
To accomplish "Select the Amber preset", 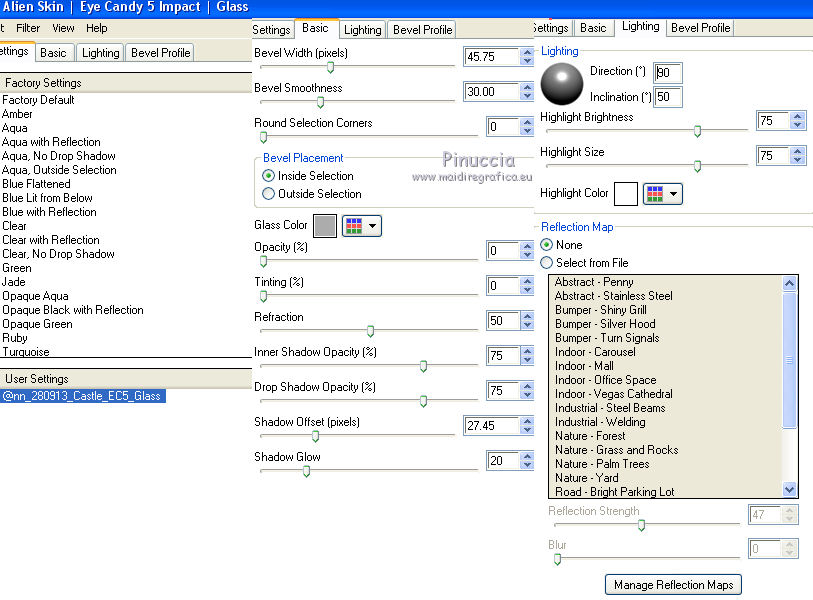I will pos(17,114).
